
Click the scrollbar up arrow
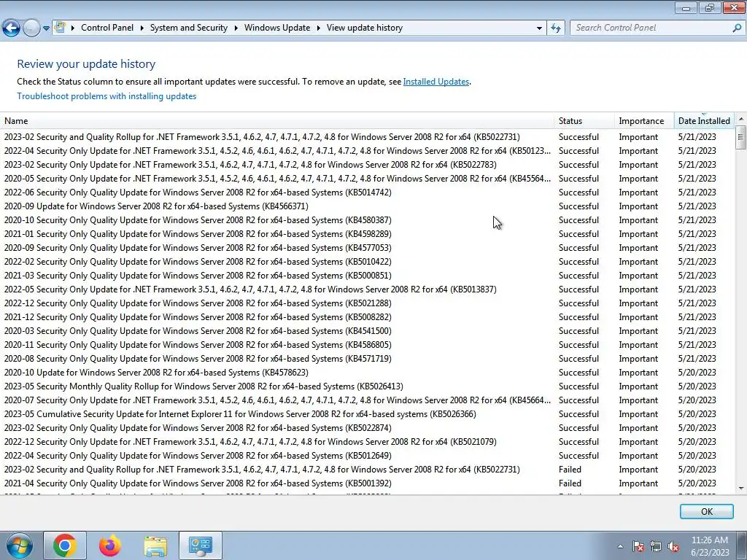tap(741, 119)
